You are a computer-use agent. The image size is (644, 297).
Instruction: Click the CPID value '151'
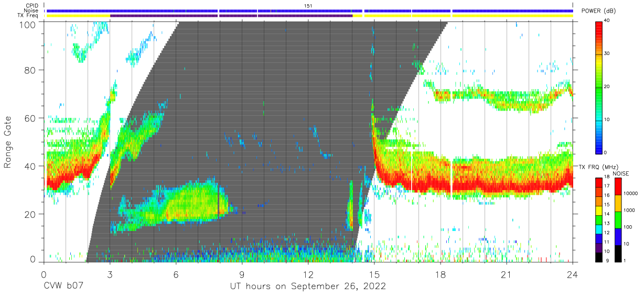(308, 5)
